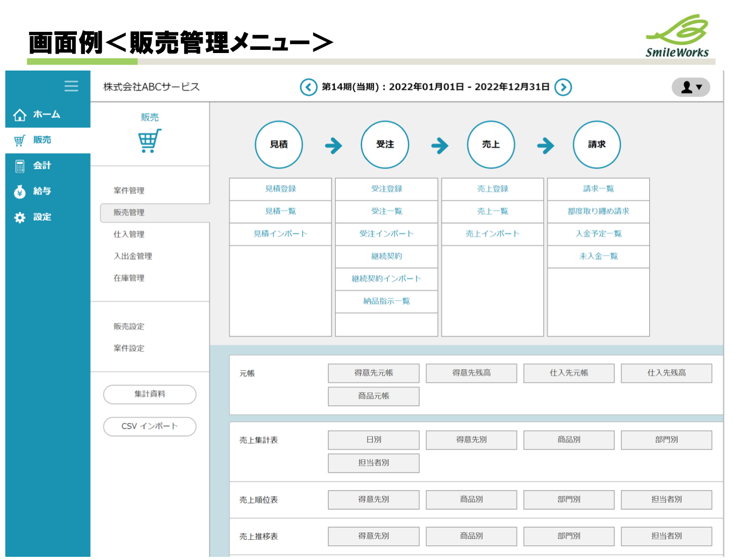
Task: Open 得意先元帳 ledger button
Action: point(373,373)
